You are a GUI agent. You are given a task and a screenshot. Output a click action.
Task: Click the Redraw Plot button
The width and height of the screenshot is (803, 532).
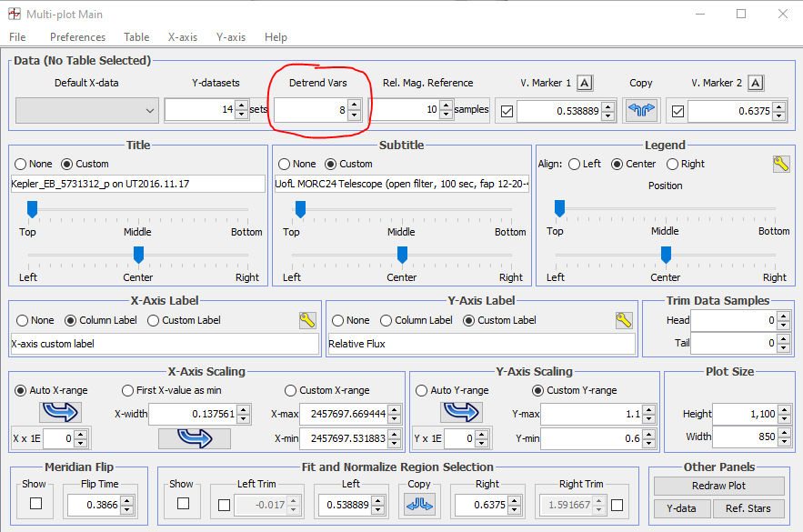click(718, 486)
